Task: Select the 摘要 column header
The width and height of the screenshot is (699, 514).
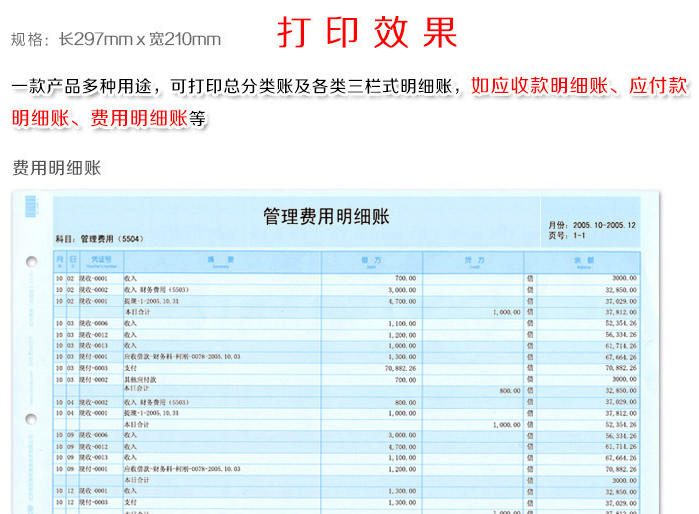Action: click(220, 261)
